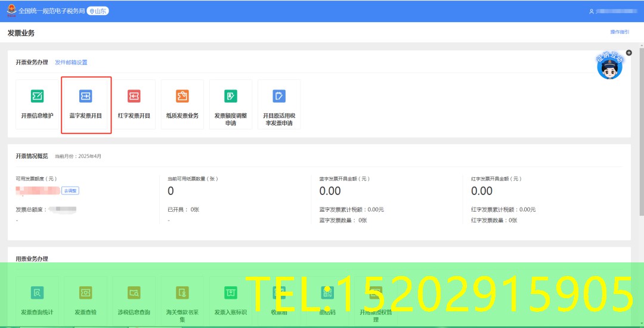Viewport: 644px width, 328px height.
Task: Open 发票查询统计 tile
Action: click(38, 301)
